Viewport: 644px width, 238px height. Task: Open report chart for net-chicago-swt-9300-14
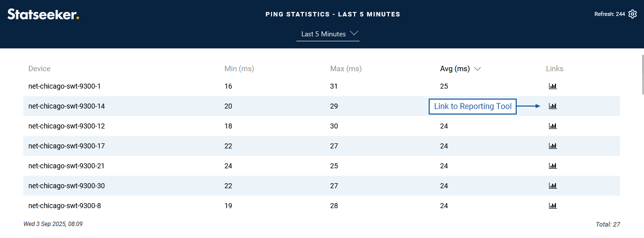552,106
